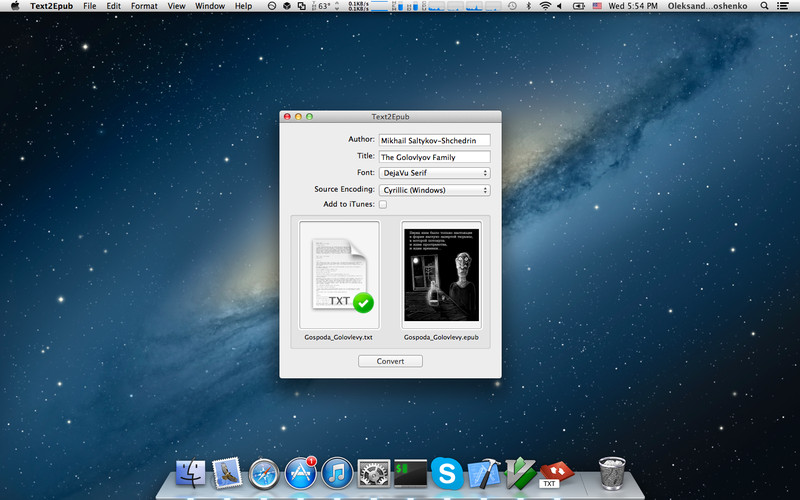Open System Preferences gear icon
This screenshot has width=800, height=500.
[373, 474]
